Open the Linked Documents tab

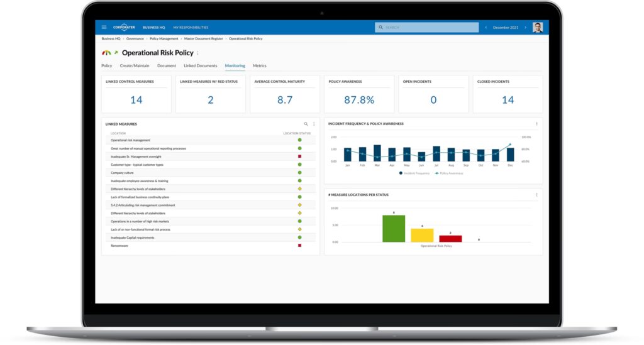tap(200, 65)
